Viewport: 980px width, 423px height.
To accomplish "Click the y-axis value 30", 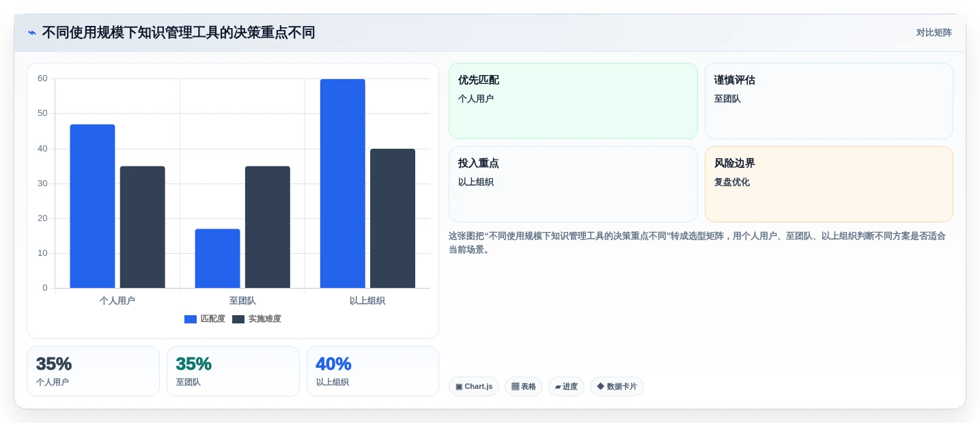I will click(42, 184).
